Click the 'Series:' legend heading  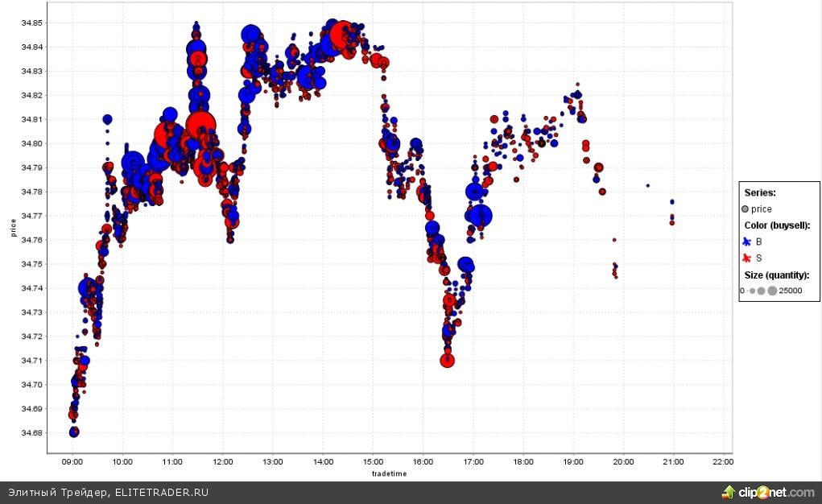click(760, 193)
